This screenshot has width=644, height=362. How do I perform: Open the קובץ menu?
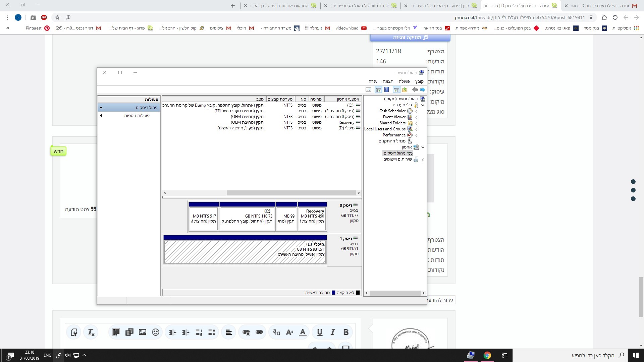pos(419,81)
